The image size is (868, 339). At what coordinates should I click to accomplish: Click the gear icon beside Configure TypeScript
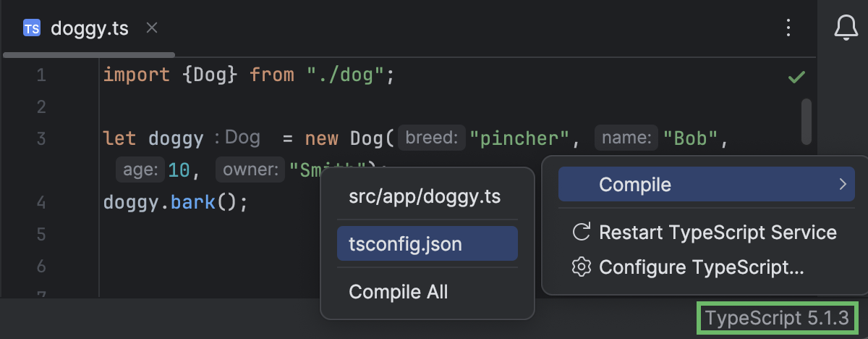[x=581, y=267]
